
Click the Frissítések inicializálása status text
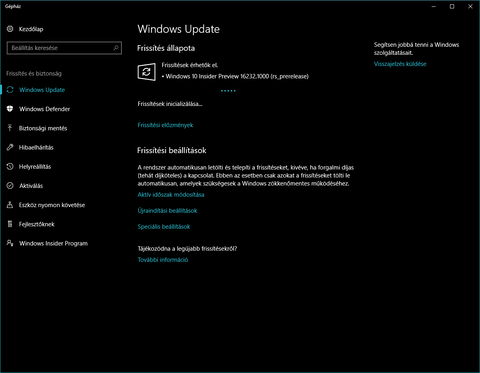(x=170, y=104)
